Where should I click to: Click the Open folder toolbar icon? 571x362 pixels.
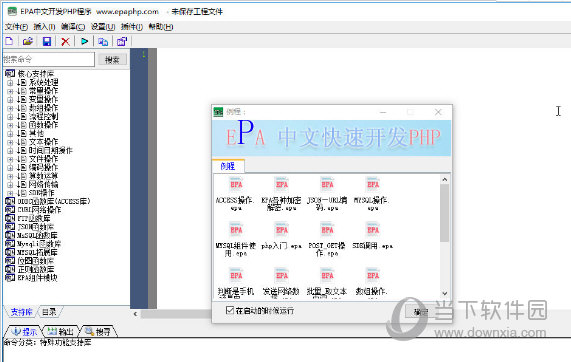pos(28,41)
